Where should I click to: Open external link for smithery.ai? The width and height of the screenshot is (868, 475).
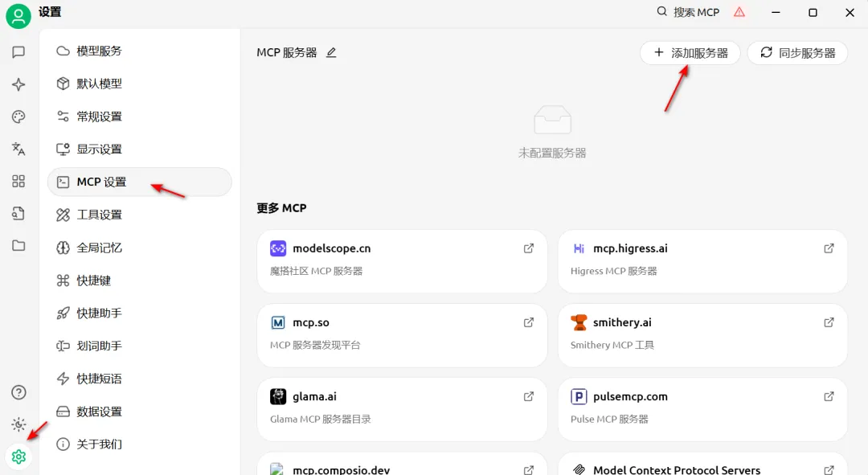(829, 322)
